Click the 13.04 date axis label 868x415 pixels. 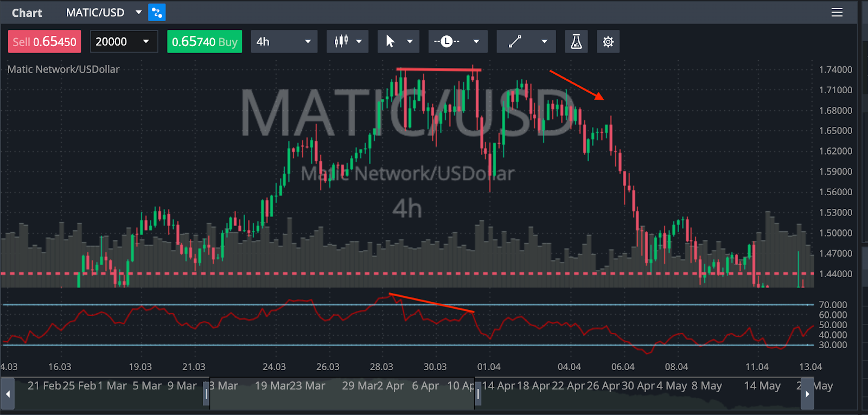pos(810,367)
